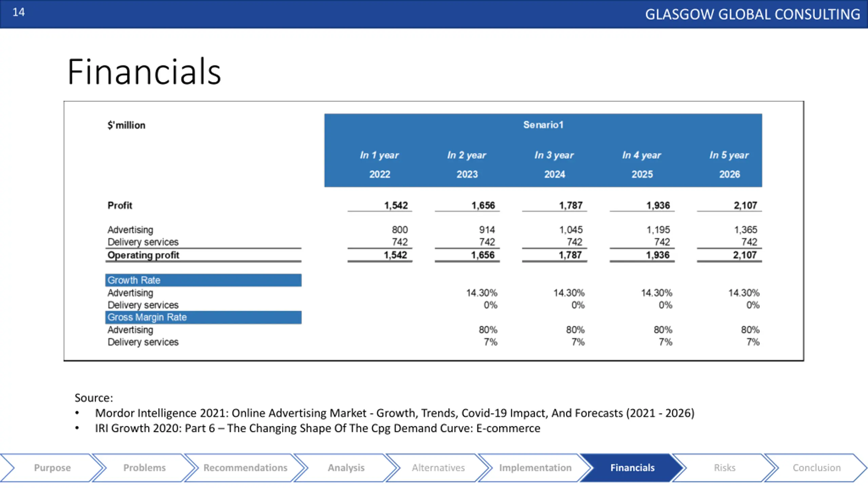
Task: Click the 2026 operating profit value 2,107
Action: pos(745,255)
